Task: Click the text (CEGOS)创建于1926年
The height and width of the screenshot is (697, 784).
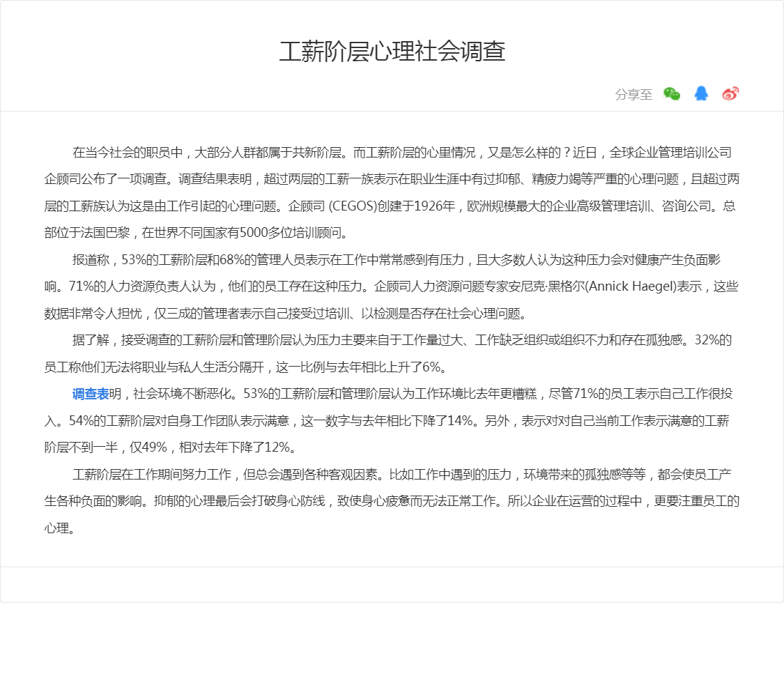Action: (392, 206)
